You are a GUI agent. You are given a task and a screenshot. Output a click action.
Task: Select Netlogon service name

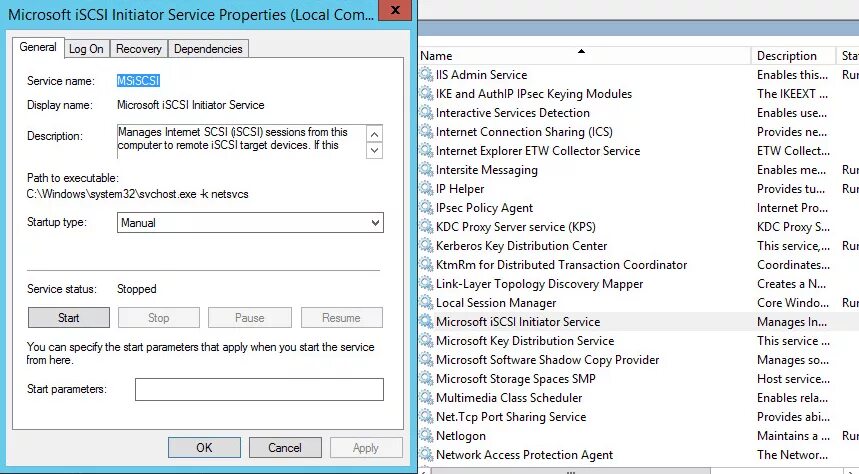[x=461, y=436]
